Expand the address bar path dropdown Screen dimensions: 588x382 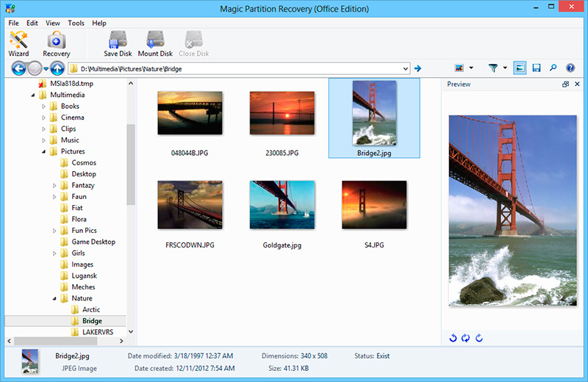tap(406, 68)
